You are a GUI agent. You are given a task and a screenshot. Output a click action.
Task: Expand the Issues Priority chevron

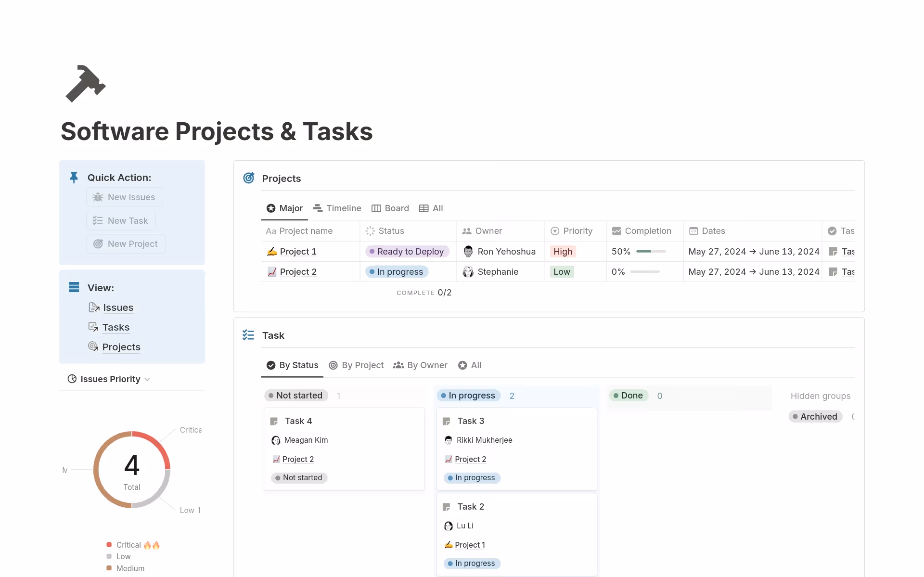click(x=147, y=379)
